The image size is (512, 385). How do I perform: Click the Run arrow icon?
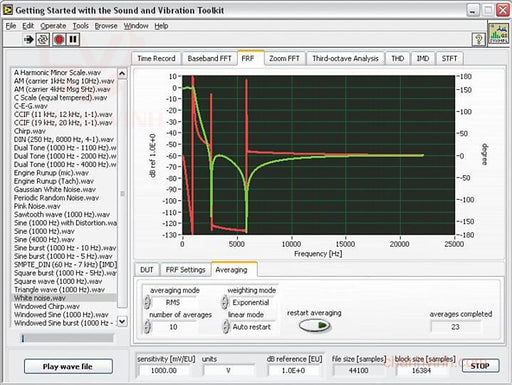coord(29,40)
